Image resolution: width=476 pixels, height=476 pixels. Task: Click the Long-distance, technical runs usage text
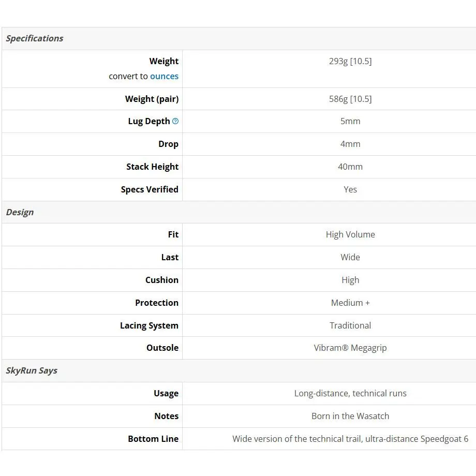[x=350, y=393]
